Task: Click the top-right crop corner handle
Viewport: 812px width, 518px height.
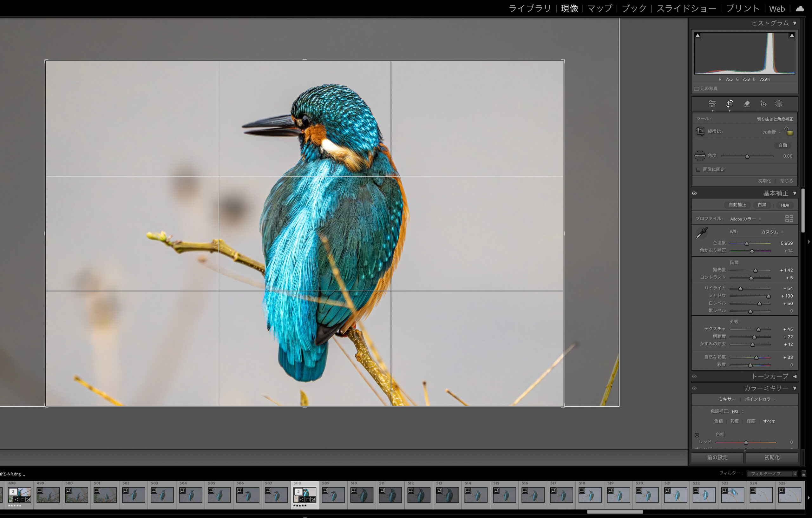Action: pyautogui.click(x=563, y=61)
